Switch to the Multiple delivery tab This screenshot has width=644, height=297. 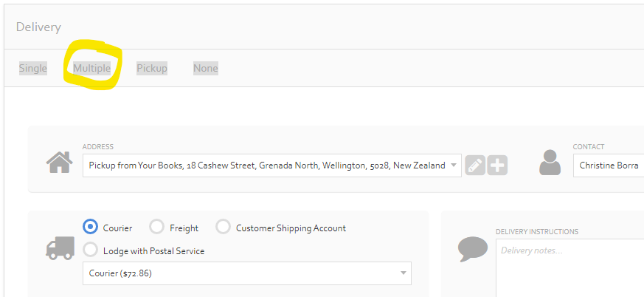click(92, 68)
